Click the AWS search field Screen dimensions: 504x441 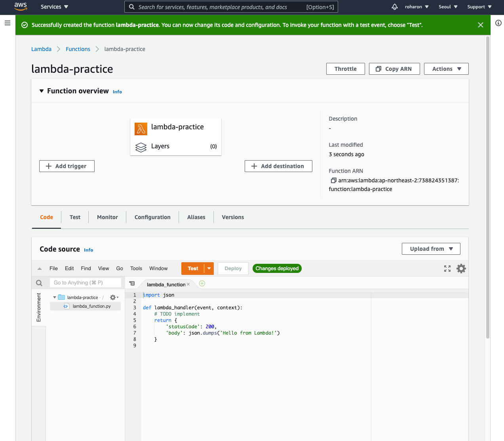coord(231,7)
